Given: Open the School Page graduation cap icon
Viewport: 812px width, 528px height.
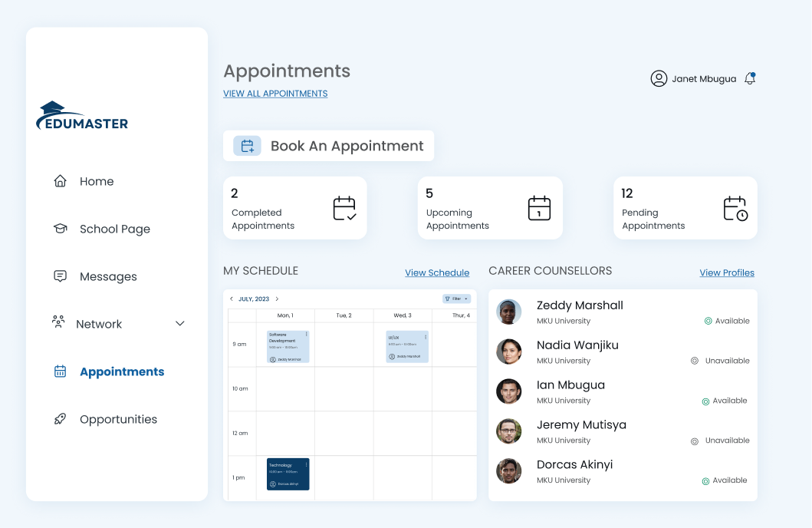Looking at the screenshot, I should pos(60,228).
